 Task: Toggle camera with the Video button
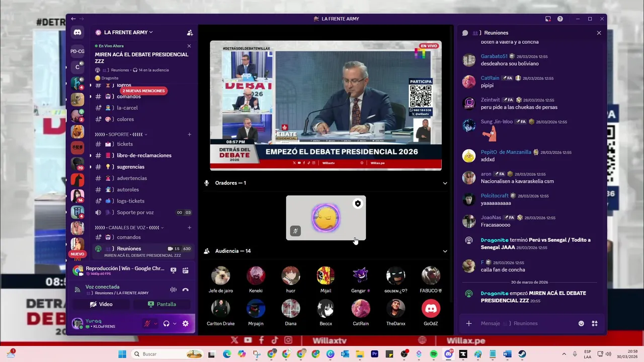(x=101, y=304)
